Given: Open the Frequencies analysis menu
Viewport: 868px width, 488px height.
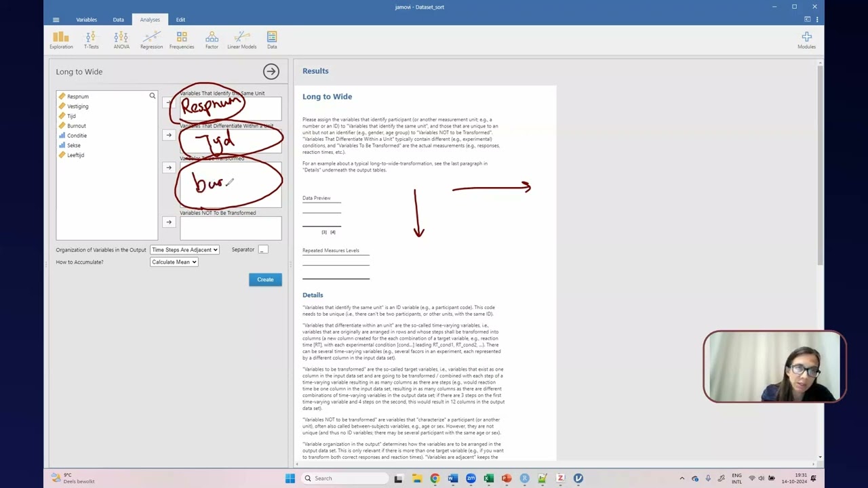Looking at the screenshot, I should (x=182, y=40).
